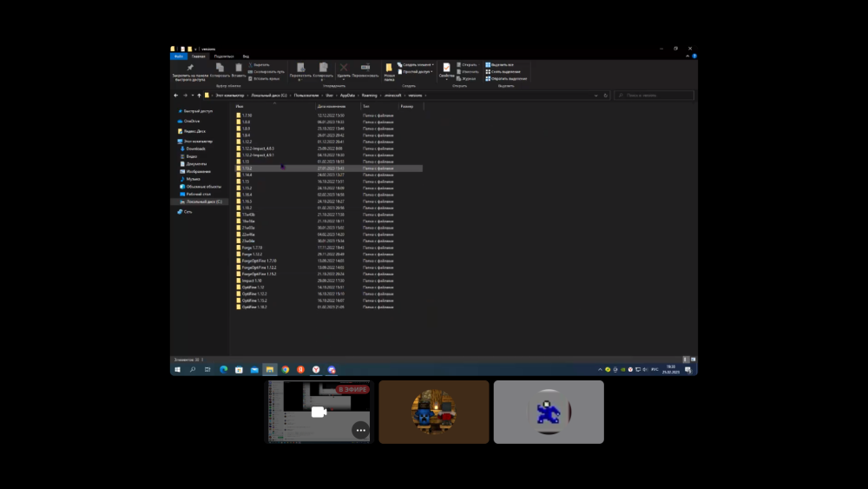868x489 pixels.
Task: Click the Cut scissors button
Action: (259, 65)
